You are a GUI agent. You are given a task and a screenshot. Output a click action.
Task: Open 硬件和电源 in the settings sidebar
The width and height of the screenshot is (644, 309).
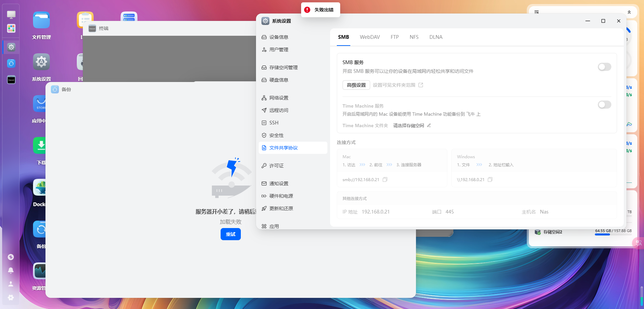(293, 196)
